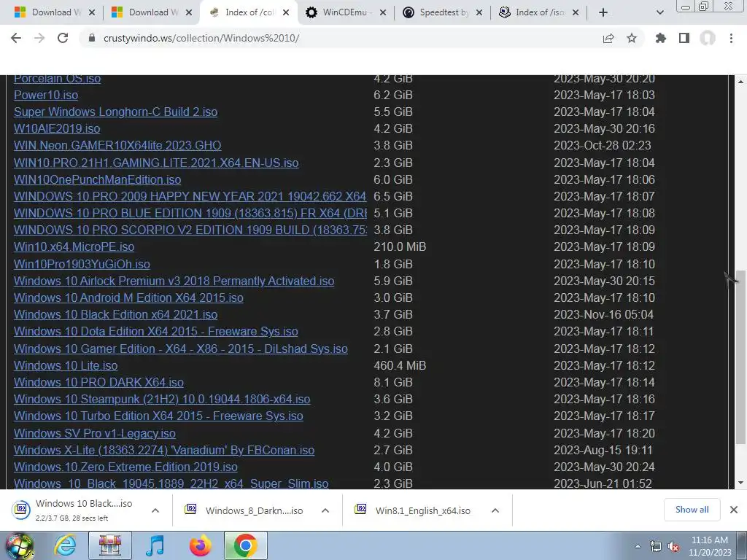This screenshot has width=747, height=560.
Task: Open W10AIE2019.iso link
Action: [x=57, y=128]
